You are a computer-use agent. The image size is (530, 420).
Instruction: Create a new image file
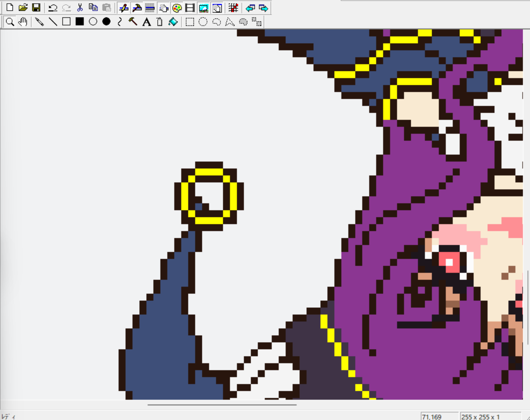10,7
